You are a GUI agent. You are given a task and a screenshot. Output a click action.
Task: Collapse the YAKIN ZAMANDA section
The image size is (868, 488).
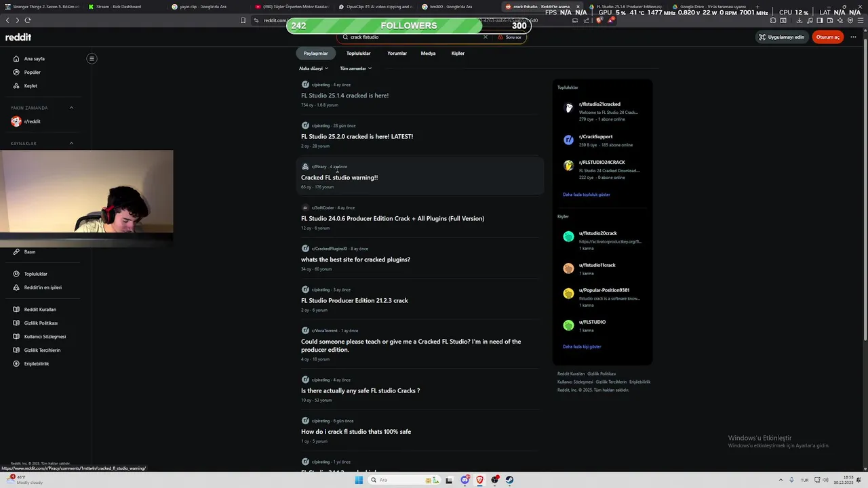(71, 108)
